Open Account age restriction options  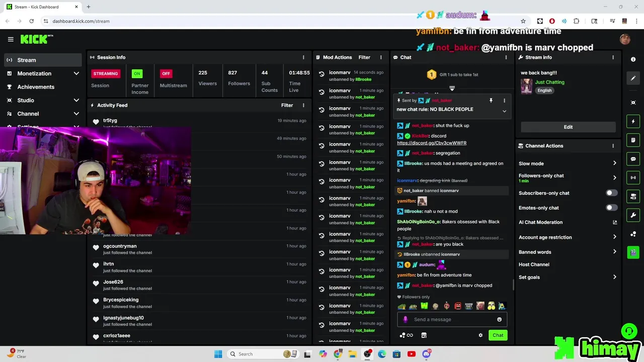[568, 237]
